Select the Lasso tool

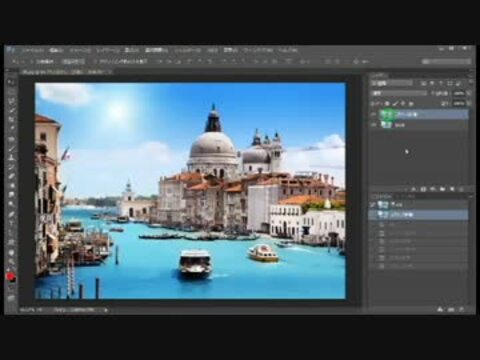point(11,101)
